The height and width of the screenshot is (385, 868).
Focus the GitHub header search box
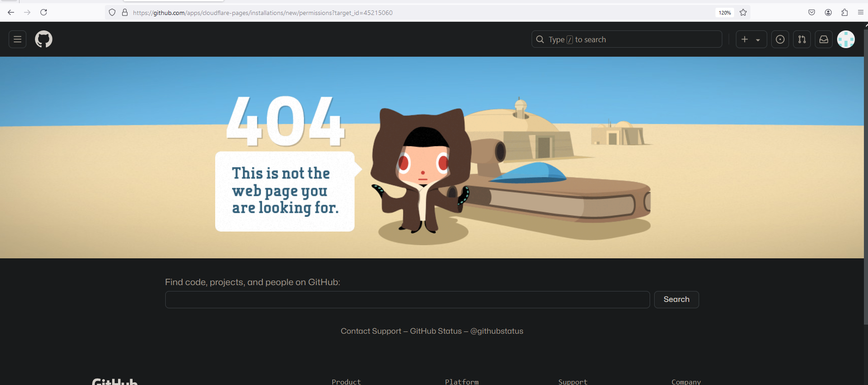(x=626, y=39)
